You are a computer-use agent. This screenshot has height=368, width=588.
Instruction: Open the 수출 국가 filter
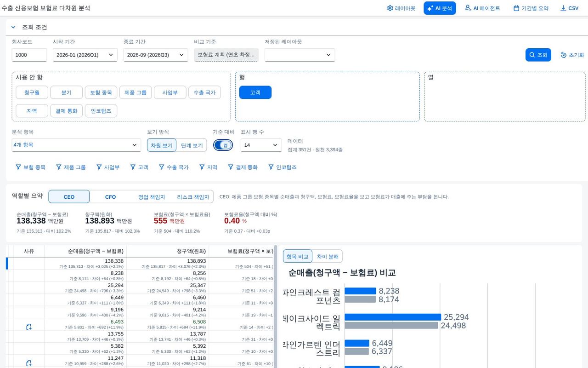pyautogui.click(x=174, y=167)
